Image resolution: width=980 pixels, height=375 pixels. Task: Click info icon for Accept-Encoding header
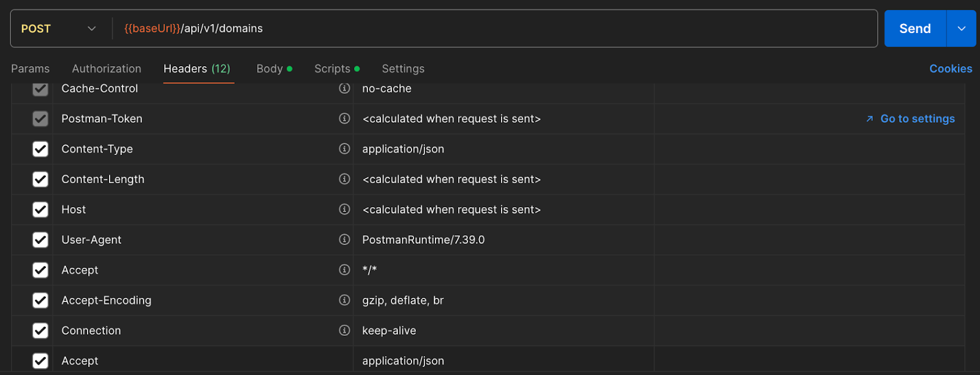tap(344, 300)
